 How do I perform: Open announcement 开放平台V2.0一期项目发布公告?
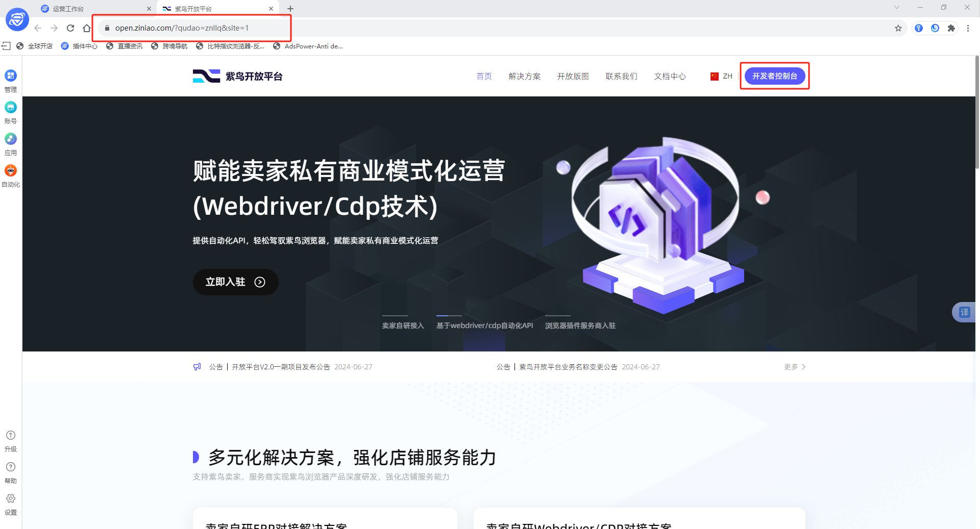pyautogui.click(x=281, y=367)
